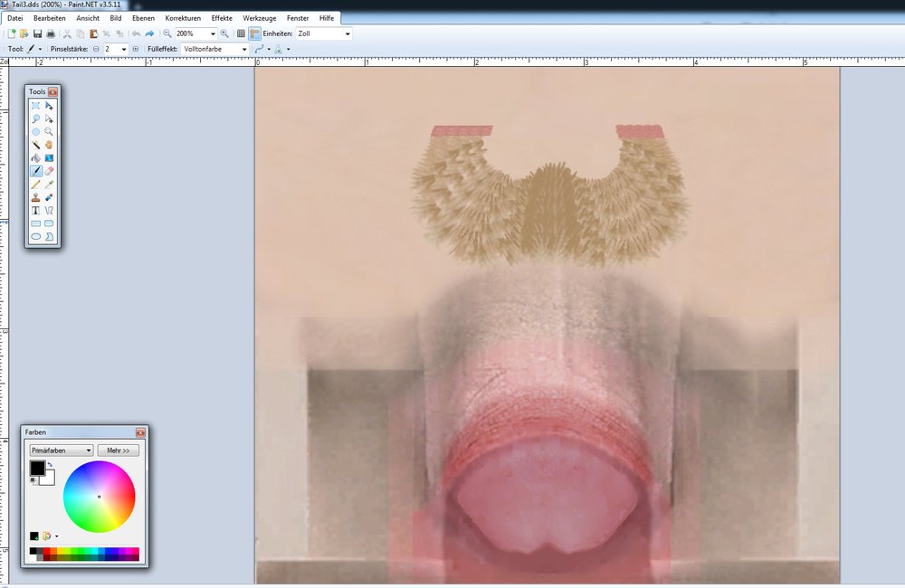Select the Eraser tool
This screenshot has height=588, width=905.
(x=49, y=171)
